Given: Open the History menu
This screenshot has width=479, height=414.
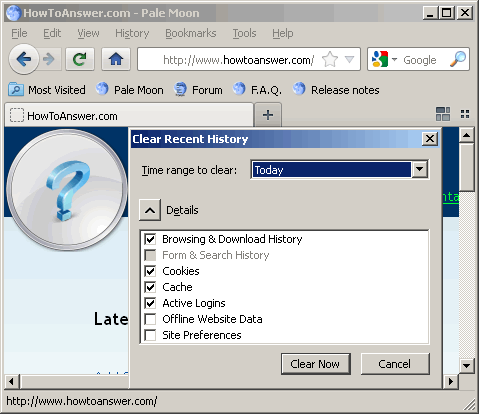Looking at the screenshot, I should [132, 33].
